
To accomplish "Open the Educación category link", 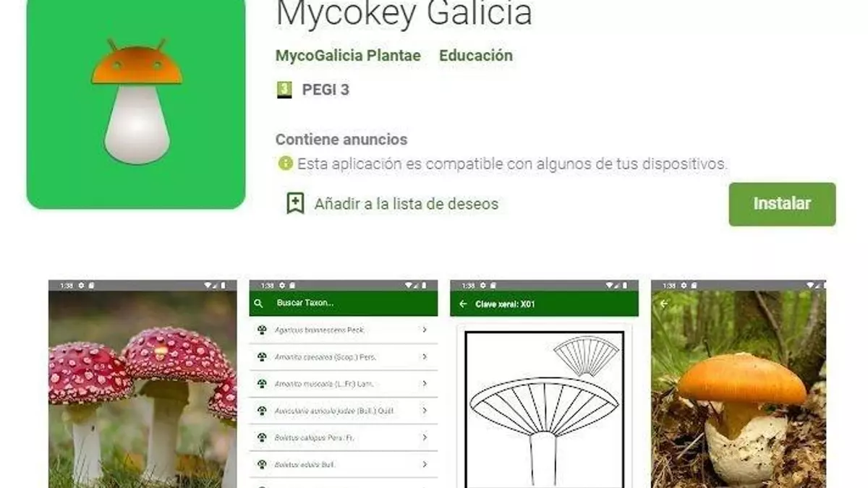I will tap(476, 56).
